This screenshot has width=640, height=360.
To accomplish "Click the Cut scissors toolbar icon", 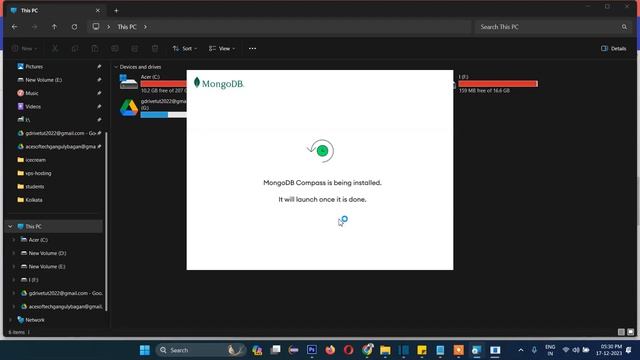I will click(55, 49).
